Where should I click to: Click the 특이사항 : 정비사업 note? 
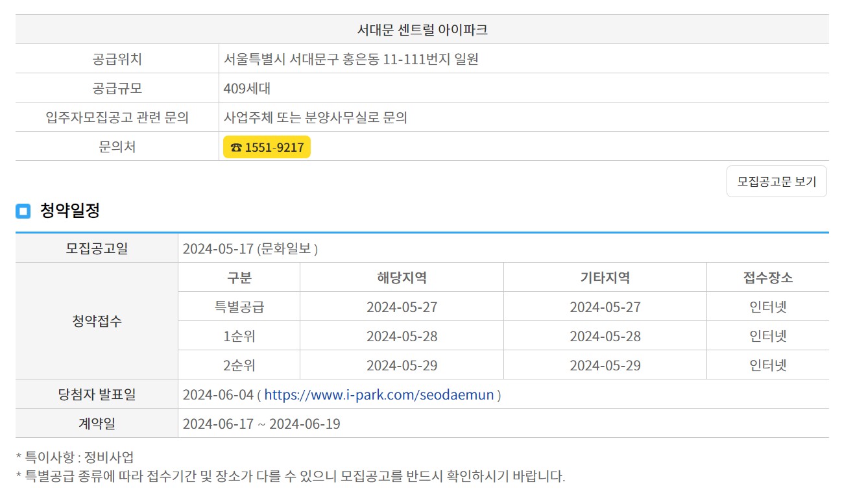click(x=75, y=457)
